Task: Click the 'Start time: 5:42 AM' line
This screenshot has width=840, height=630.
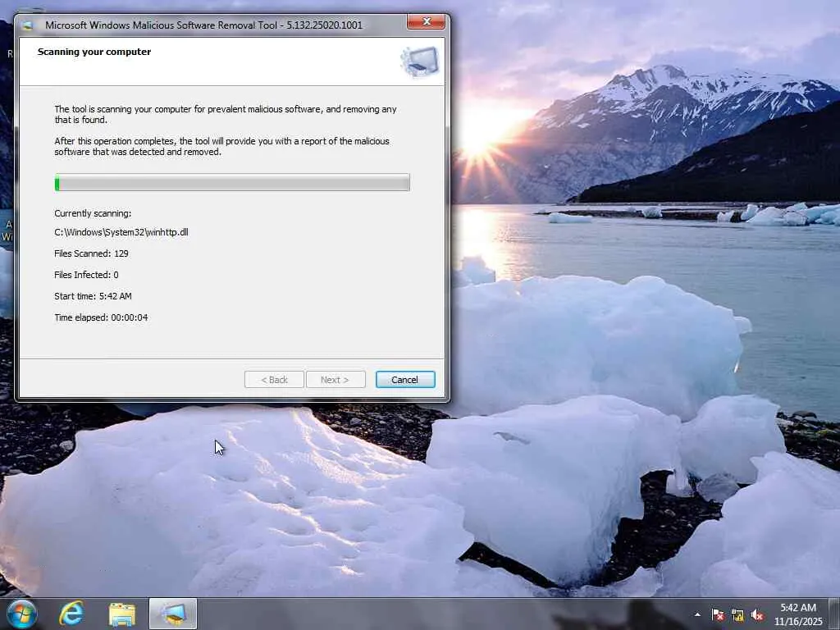Action: coord(93,296)
